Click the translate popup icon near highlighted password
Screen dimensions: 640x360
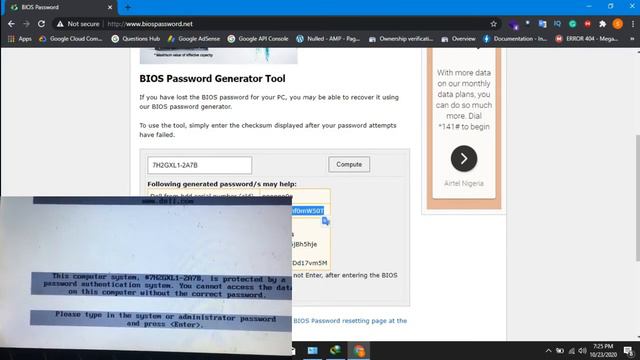tap(325, 221)
